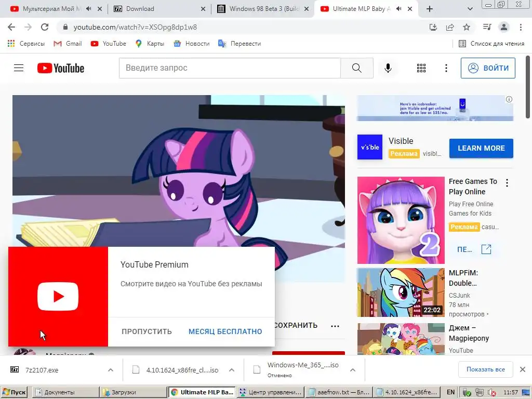This screenshot has height=399, width=532.
Task: Click the install/download page icon in address bar
Action: [x=433, y=27]
